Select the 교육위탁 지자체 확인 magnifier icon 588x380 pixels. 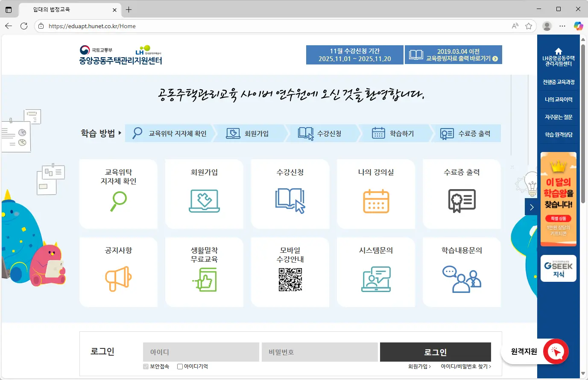click(x=118, y=201)
